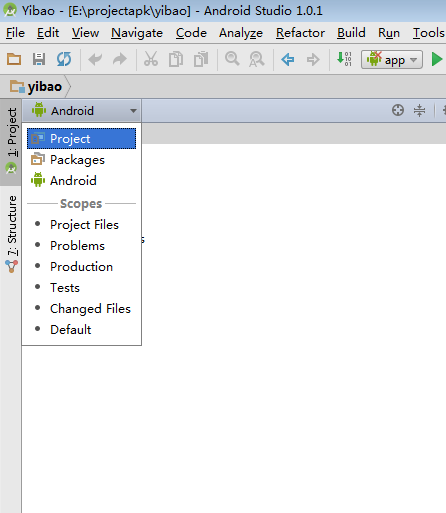The width and height of the screenshot is (446, 513).
Task: Open the Refactor menu
Action: click(x=300, y=33)
